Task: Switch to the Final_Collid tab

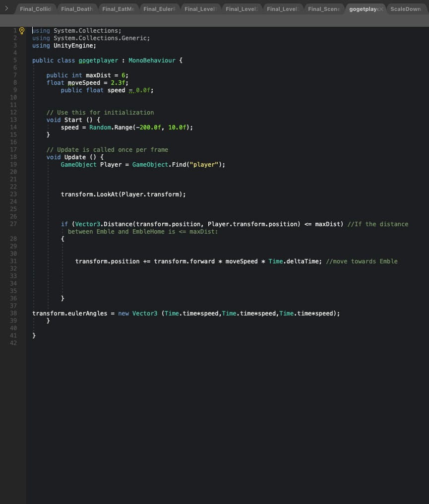Action: (x=35, y=9)
